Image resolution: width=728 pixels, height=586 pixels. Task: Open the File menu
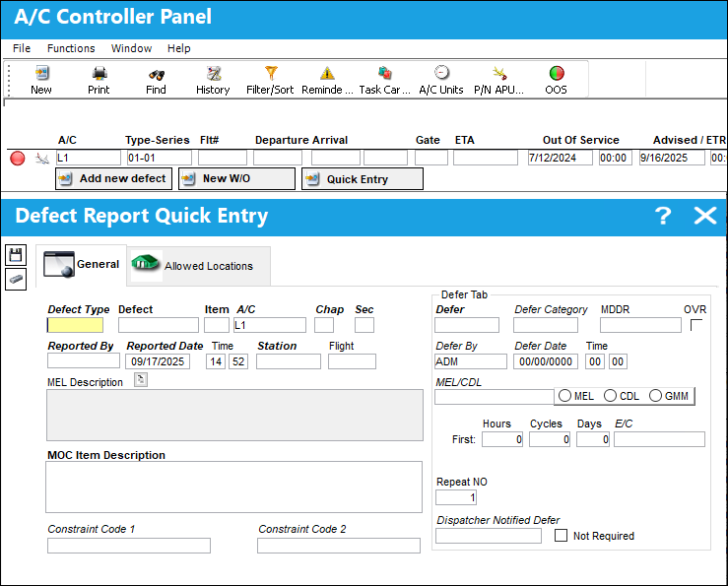(x=22, y=48)
